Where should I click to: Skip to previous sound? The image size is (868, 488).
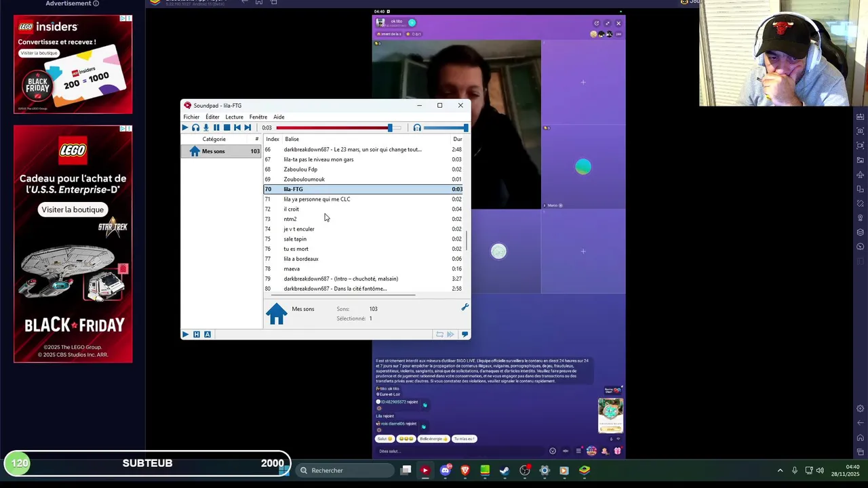tap(237, 127)
